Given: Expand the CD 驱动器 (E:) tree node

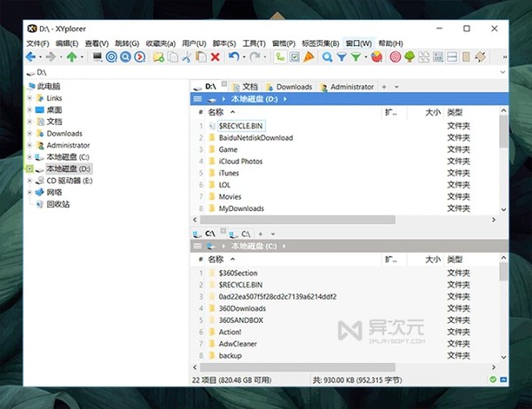Looking at the screenshot, I should coord(30,181).
